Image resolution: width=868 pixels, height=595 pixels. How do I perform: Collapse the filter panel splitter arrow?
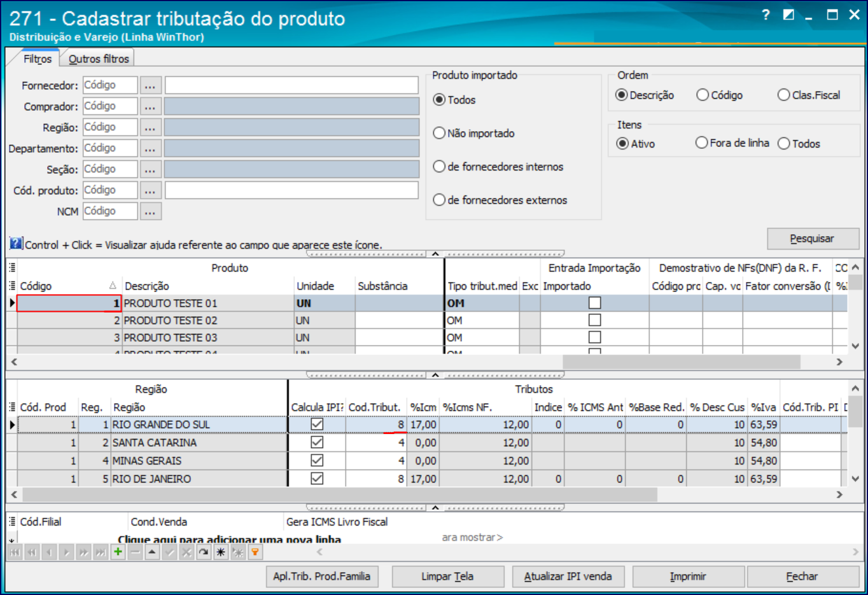coord(435,254)
